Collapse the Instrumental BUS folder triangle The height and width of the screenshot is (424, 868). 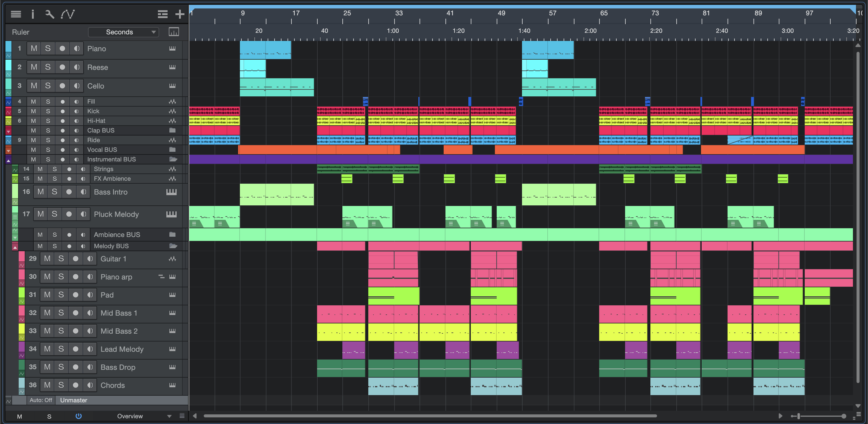(x=8, y=160)
